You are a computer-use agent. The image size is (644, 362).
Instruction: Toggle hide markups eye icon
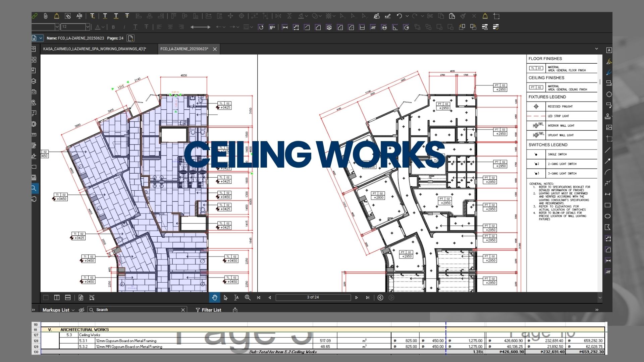(82, 310)
